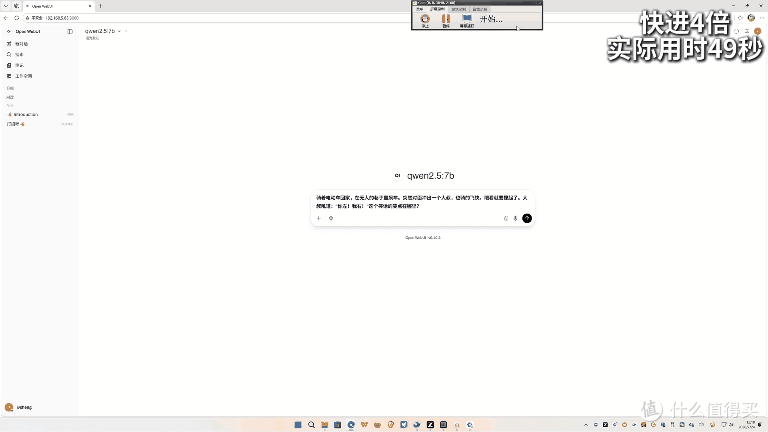
Task: Open the 工作空间 workspace entry
Action: point(39,76)
